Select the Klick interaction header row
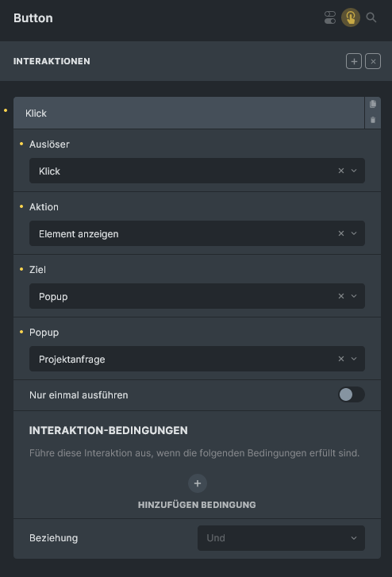392x577 pixels. (188, 113)
